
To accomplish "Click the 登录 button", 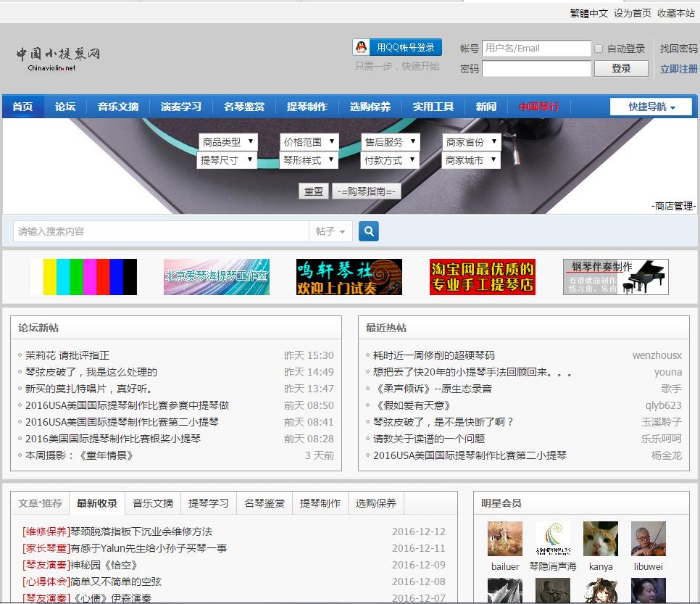I will point(621,68).
